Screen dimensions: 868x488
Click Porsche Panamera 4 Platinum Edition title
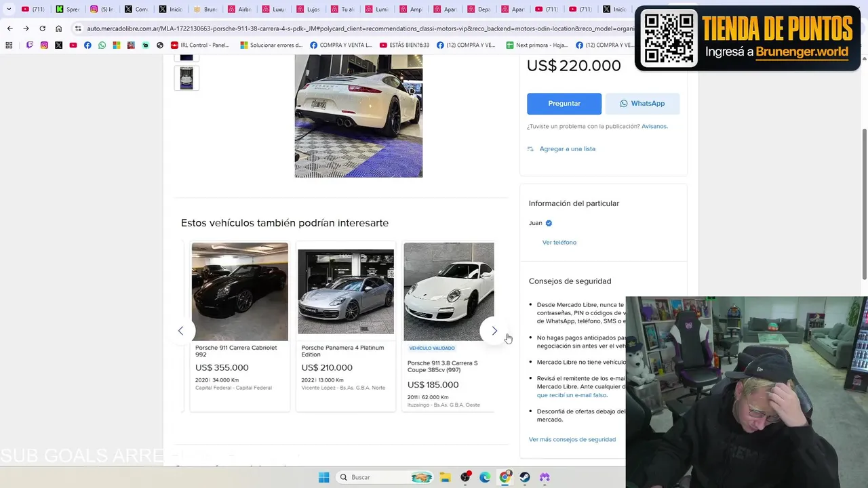(342, 351)
